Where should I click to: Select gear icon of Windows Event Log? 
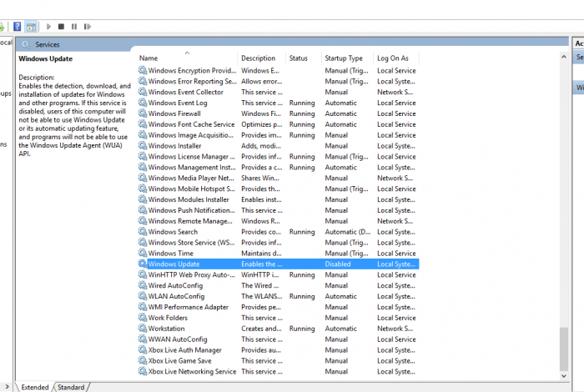(x=143, y=103)
